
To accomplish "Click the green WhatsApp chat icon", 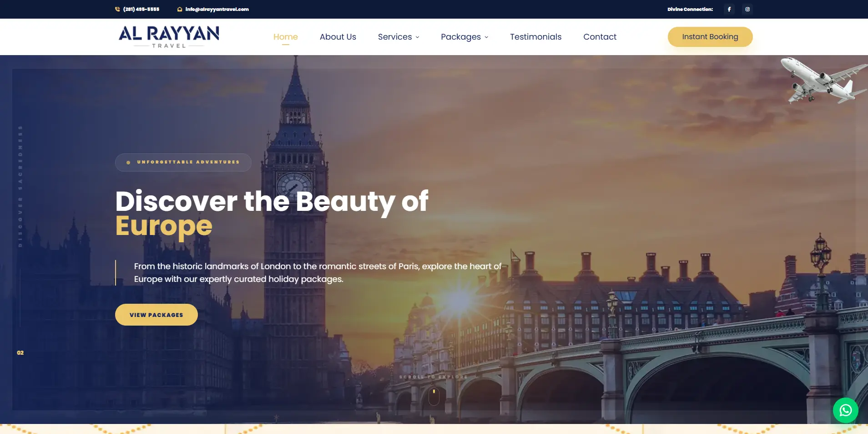I will (846, 410).
